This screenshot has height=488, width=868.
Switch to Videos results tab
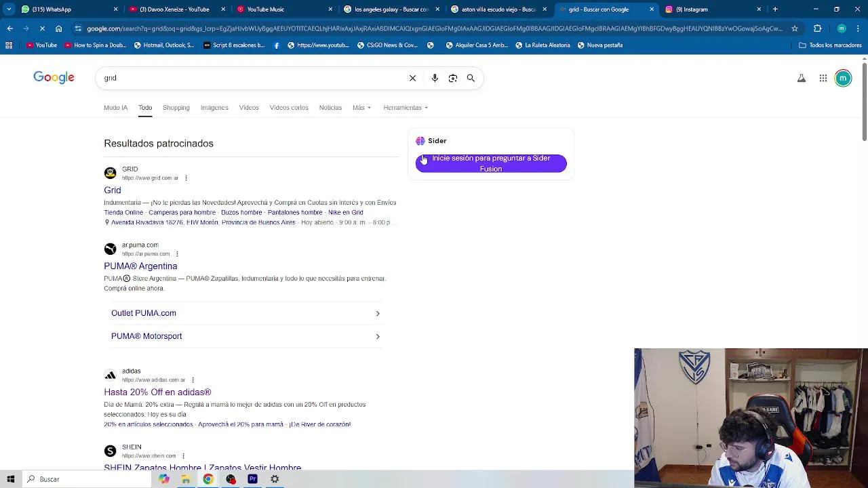[249, 108]
